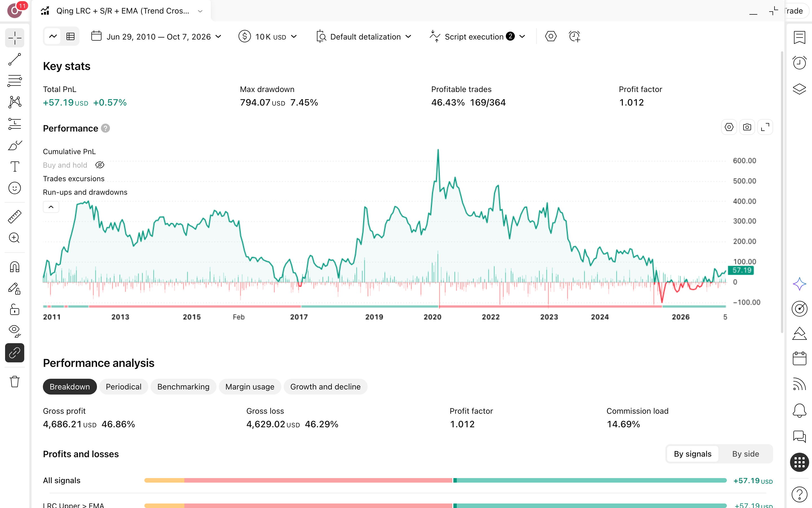Screen dimensions: 812x508
Task: Activate the zoom in tool
Action: pyautogui.click(x=15, y=238)
